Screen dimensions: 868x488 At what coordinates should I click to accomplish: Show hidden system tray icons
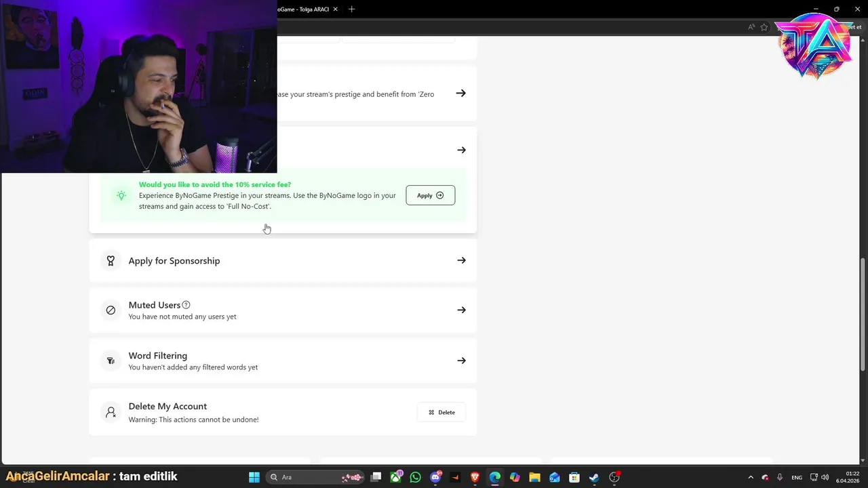pos(751,477)
